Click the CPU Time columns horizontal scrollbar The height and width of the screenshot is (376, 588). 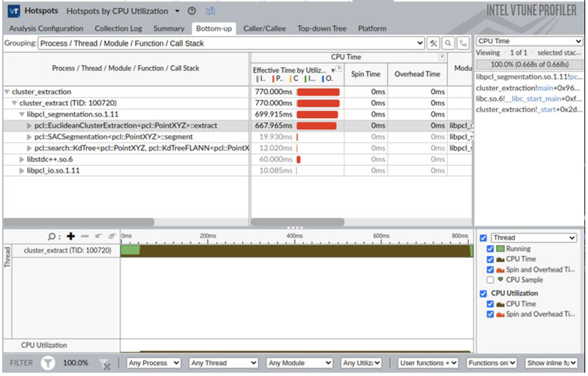297,222
